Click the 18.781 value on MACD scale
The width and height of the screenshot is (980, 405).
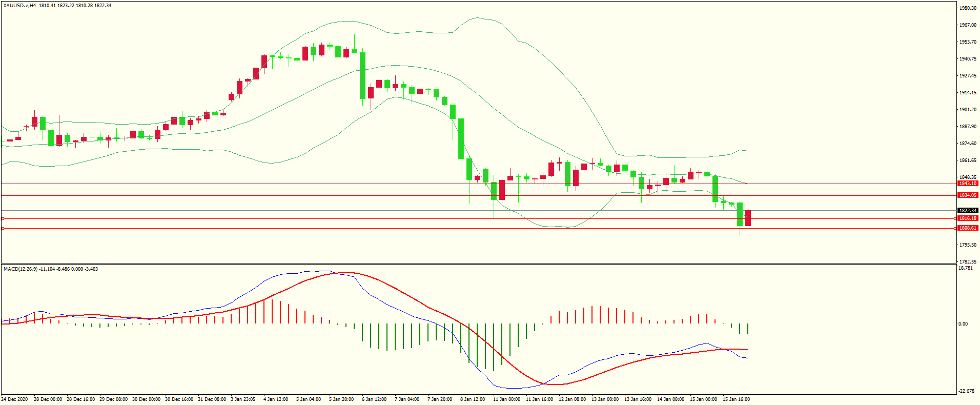[x=965, y=268]
